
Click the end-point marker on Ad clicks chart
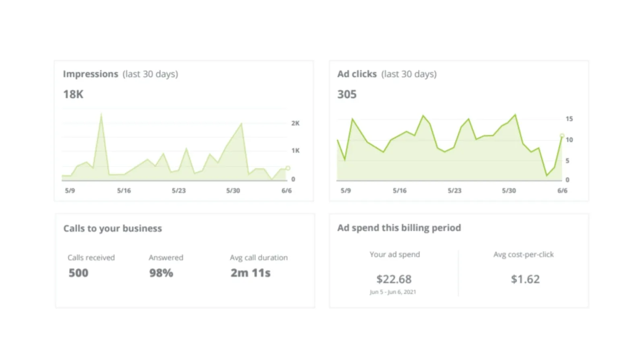pos(562,136)
